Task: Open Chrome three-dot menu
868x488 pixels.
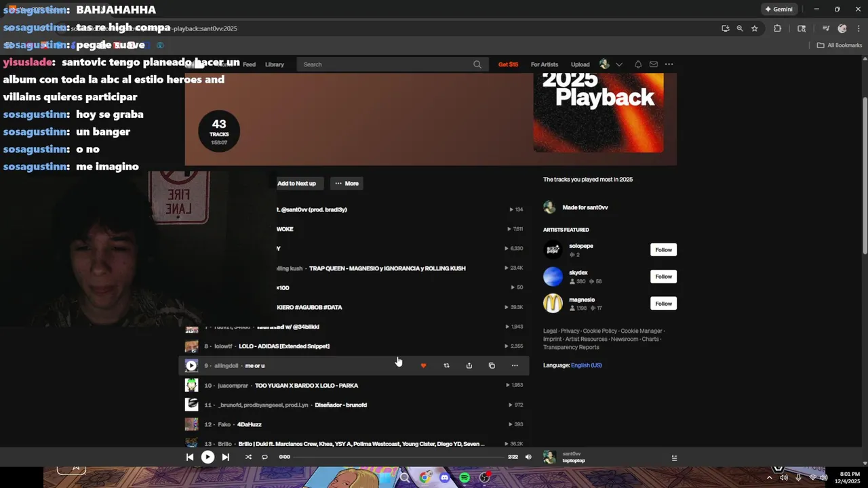Action: pos(859,28)
